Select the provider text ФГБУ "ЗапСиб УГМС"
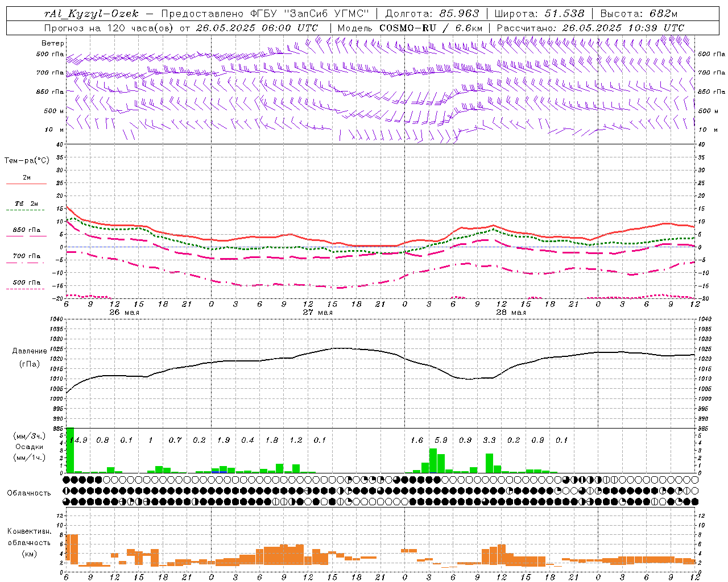 (x=309, y=14)
